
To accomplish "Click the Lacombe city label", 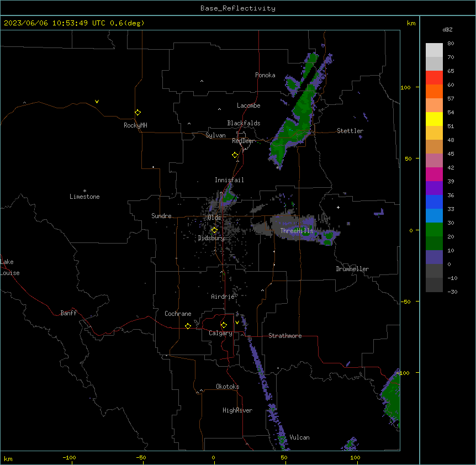I will 248,105.
